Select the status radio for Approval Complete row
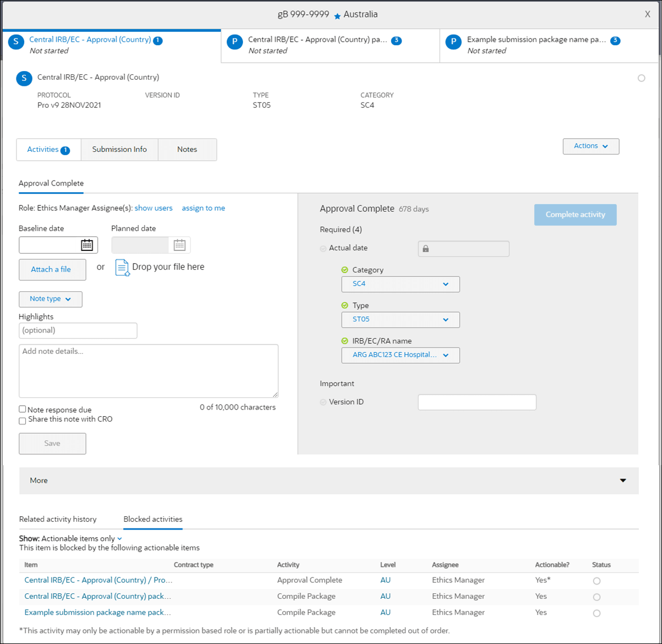 [x=596, y=581]
